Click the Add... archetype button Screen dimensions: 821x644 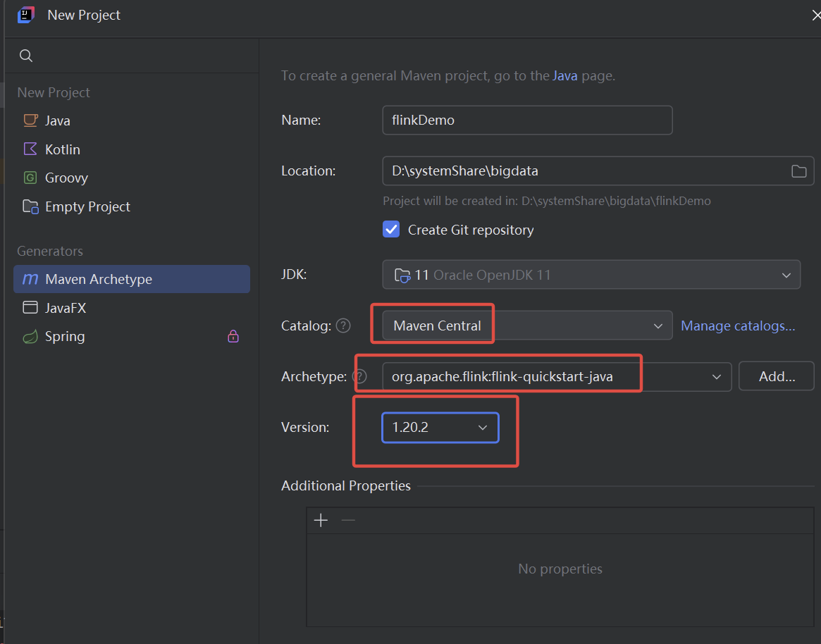pos(777,376)
